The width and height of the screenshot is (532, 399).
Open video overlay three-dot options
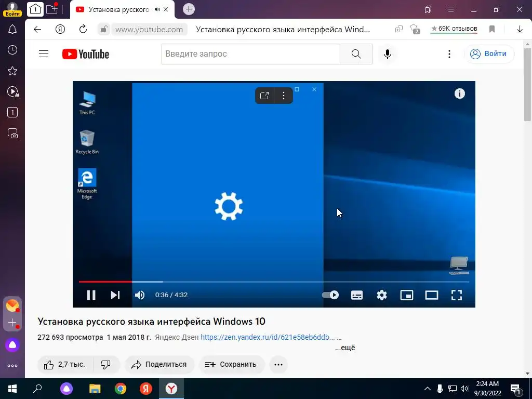[284, 96]
